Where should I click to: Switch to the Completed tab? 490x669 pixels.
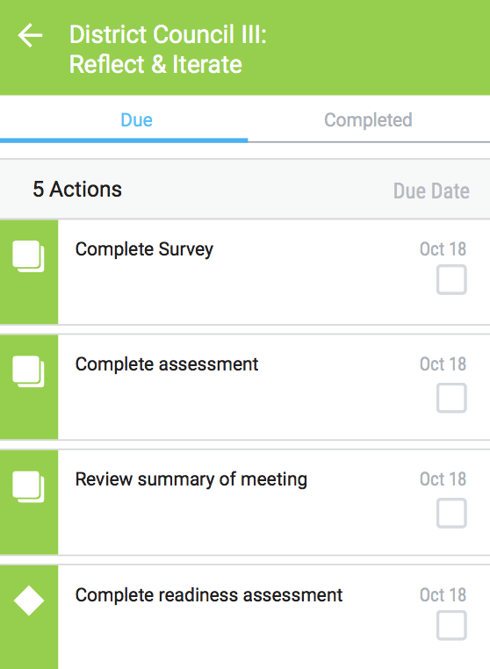[x=368, y=120]
